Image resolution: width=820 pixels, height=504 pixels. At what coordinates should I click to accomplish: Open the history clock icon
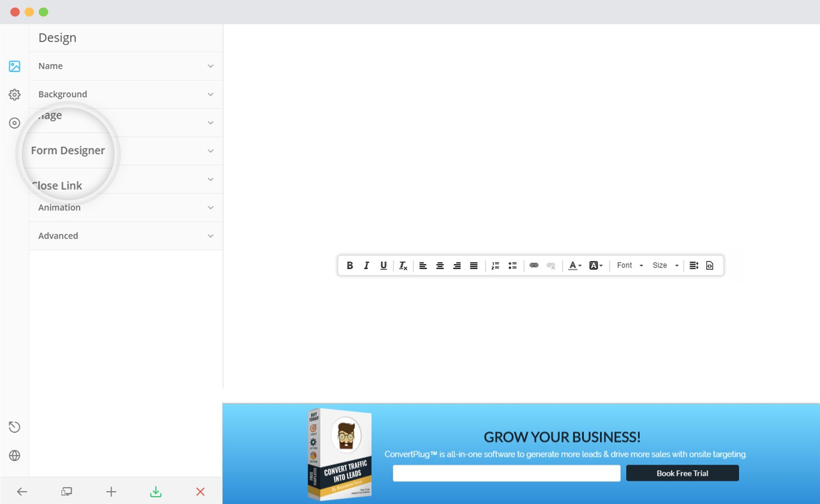click(x=14, y=427)
